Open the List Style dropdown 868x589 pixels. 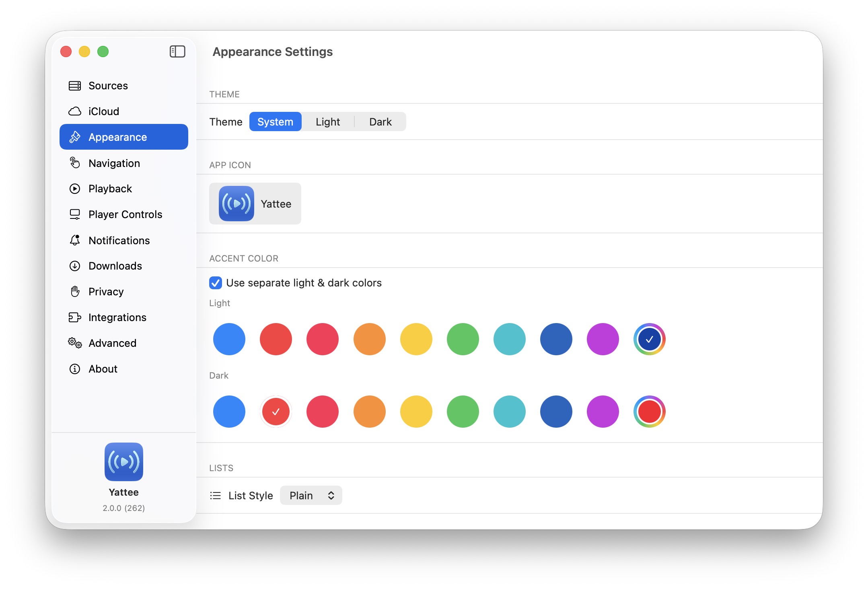click(311, 495)
